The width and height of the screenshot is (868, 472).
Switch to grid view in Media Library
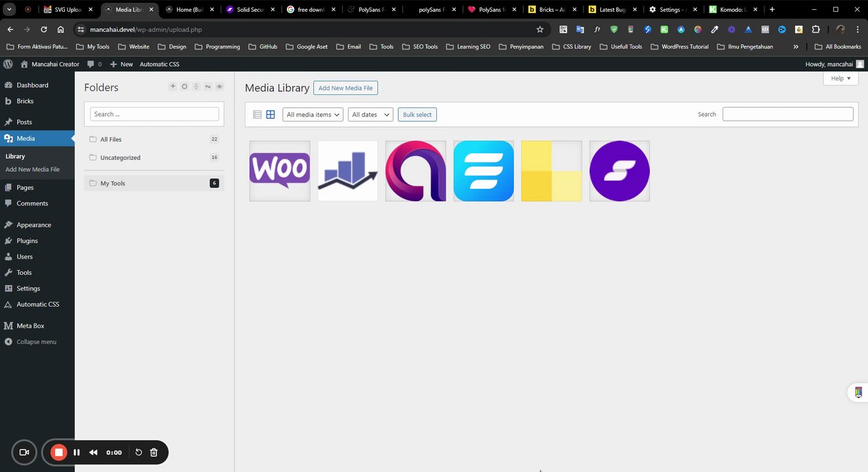click(271, 115)
